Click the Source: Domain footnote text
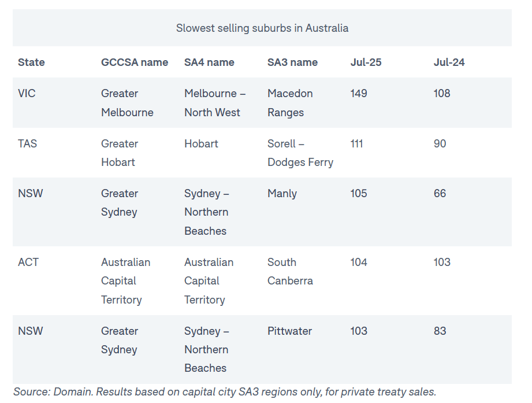532x403 pixels. (x=224, y=392)
